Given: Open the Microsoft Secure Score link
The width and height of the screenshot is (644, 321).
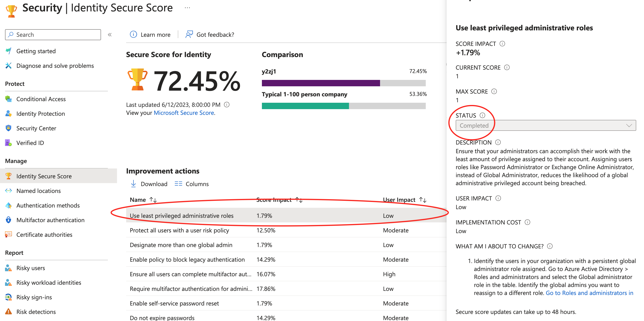Looking at the screenshot, I should coord(184,113).
